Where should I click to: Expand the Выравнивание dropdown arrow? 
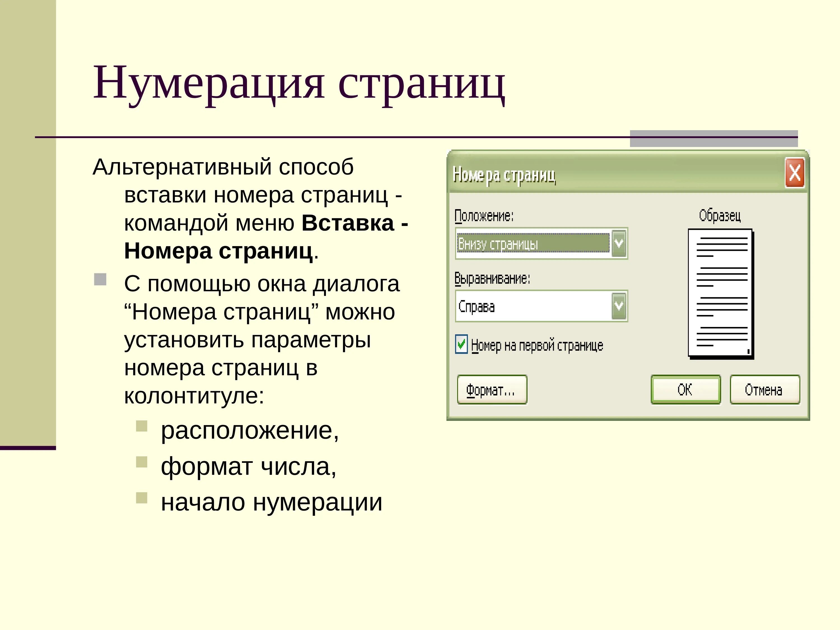(x=619, y=306)
